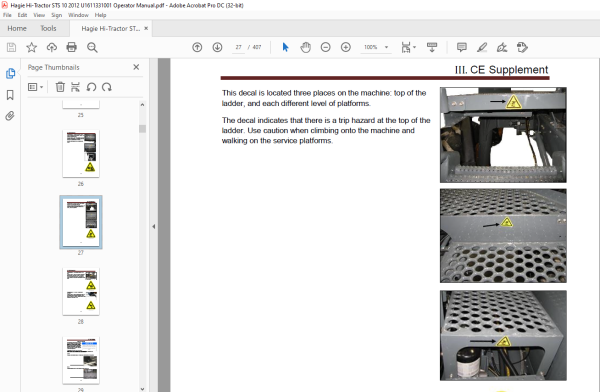Open the Window menu

78,15
